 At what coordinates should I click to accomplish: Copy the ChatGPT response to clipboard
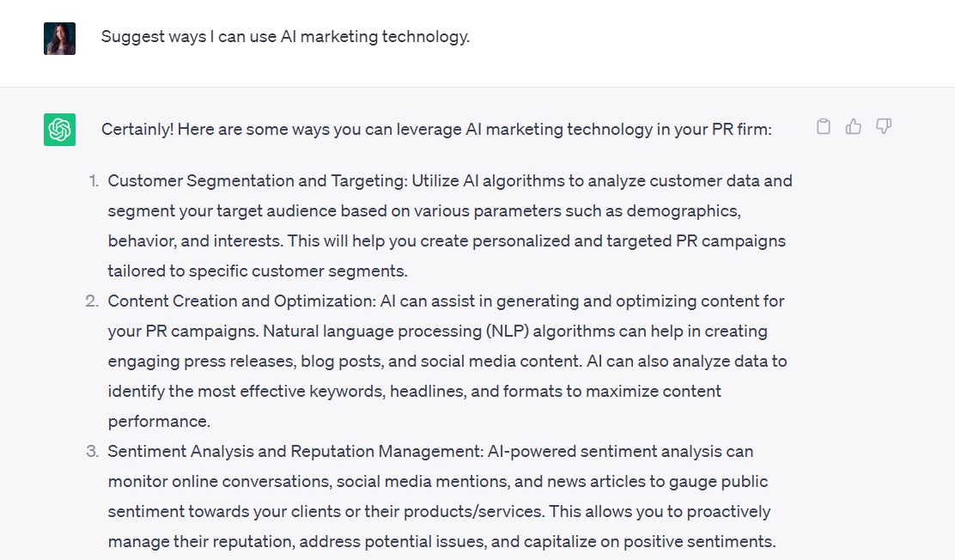[824, 127]
